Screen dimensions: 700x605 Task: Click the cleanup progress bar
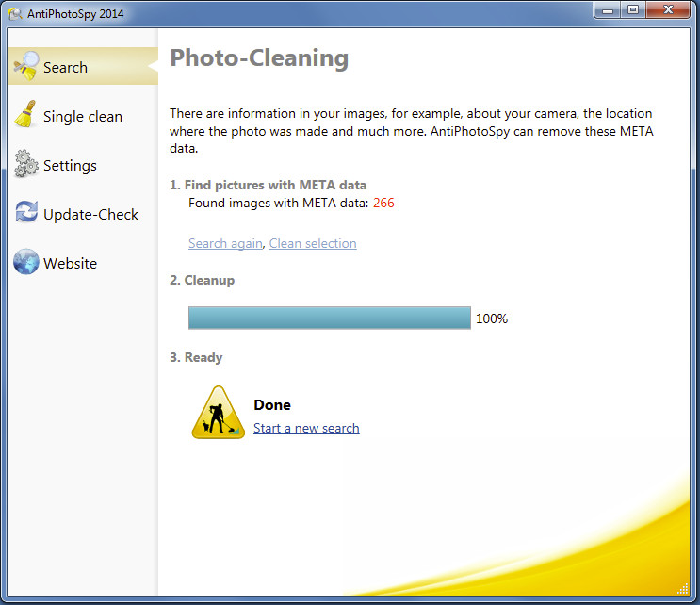click(330, 318)
